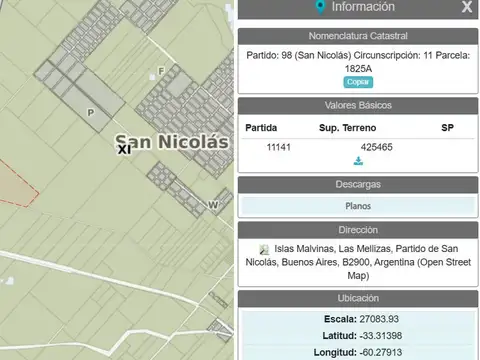Click the parcel labeled P on map
Screen dimensions: 480x360
coord(90,113)
